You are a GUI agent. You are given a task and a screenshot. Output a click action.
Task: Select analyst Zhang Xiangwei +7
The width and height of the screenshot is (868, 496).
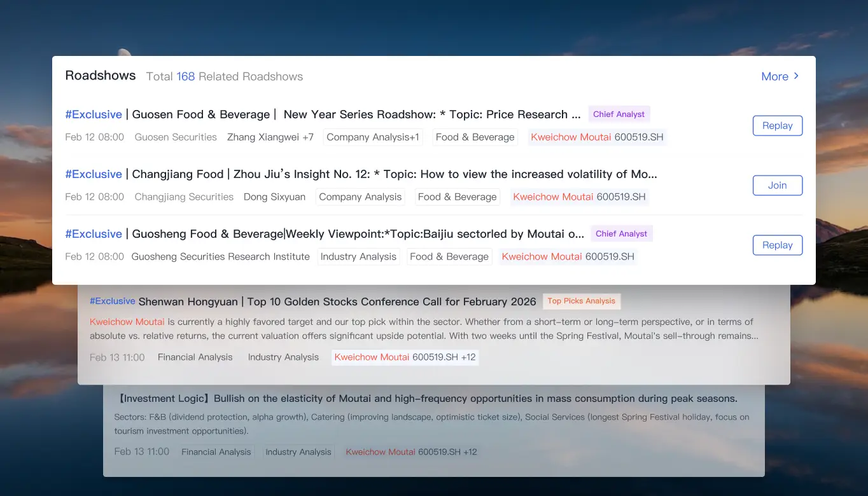click(x=270, y=137)
